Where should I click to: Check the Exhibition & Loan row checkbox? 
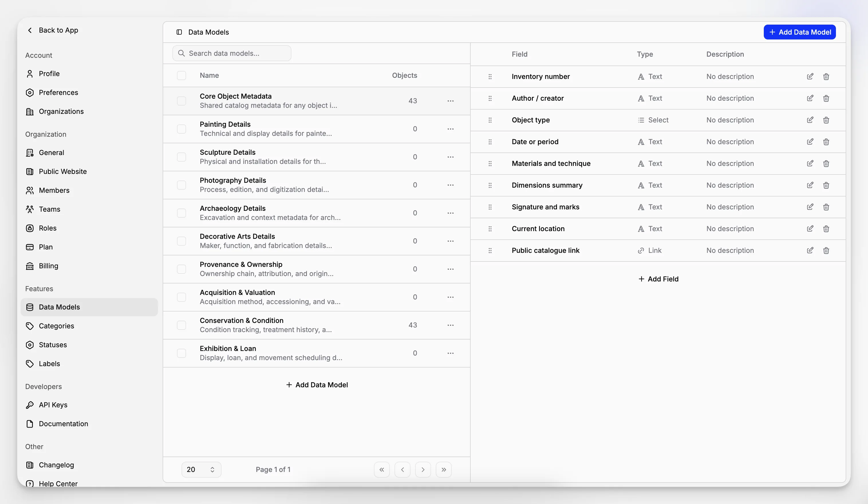pyautogui.click(x=182, y=353)
